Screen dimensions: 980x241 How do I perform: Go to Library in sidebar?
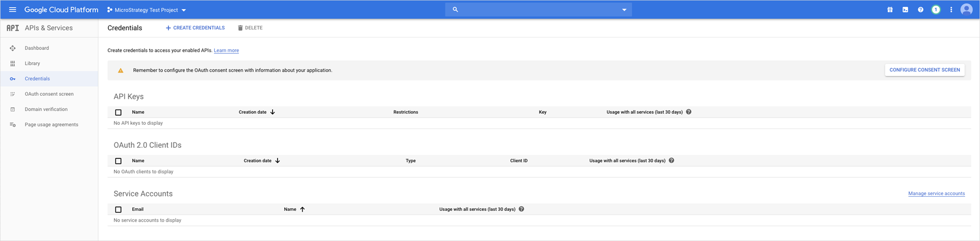[x=32, y=64]
